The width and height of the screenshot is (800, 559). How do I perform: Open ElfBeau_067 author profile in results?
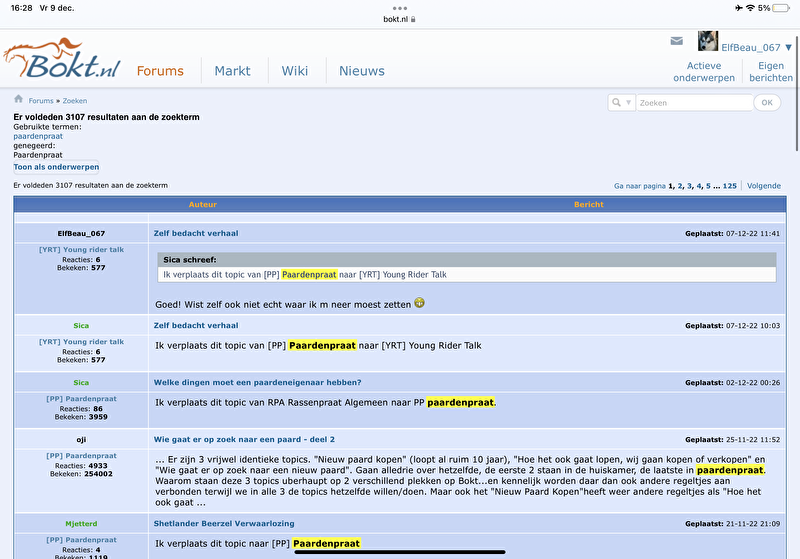81,234
